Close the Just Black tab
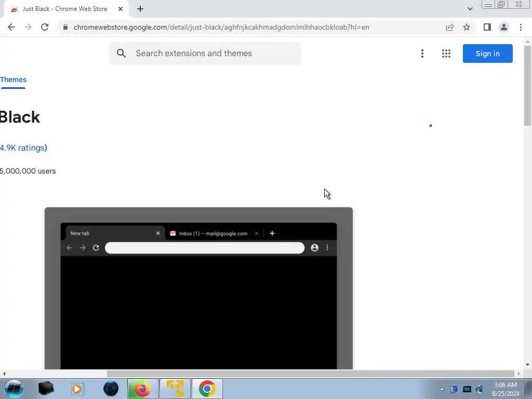532x399 pixels. tap(121, 9)
